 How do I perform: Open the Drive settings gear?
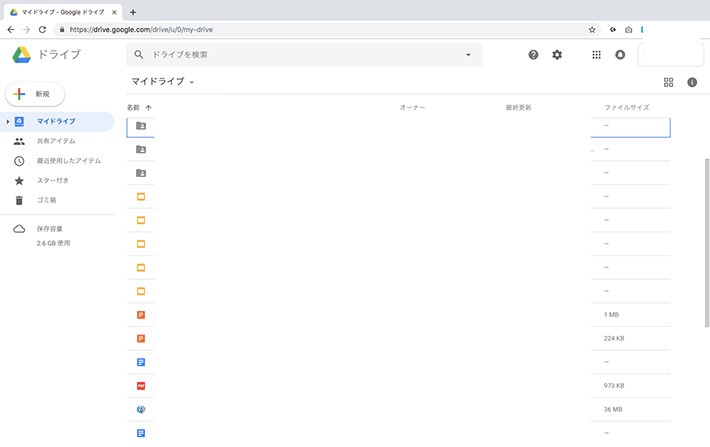pos(557,55)
